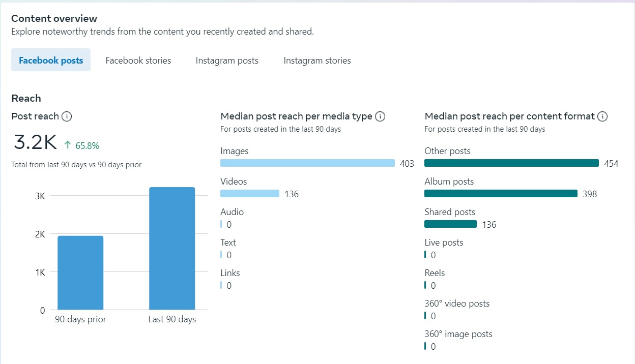Viewport: 635px width, 364px height.
Task: Click the Shared posts reach bar
Action: click(x=450, y=224)
